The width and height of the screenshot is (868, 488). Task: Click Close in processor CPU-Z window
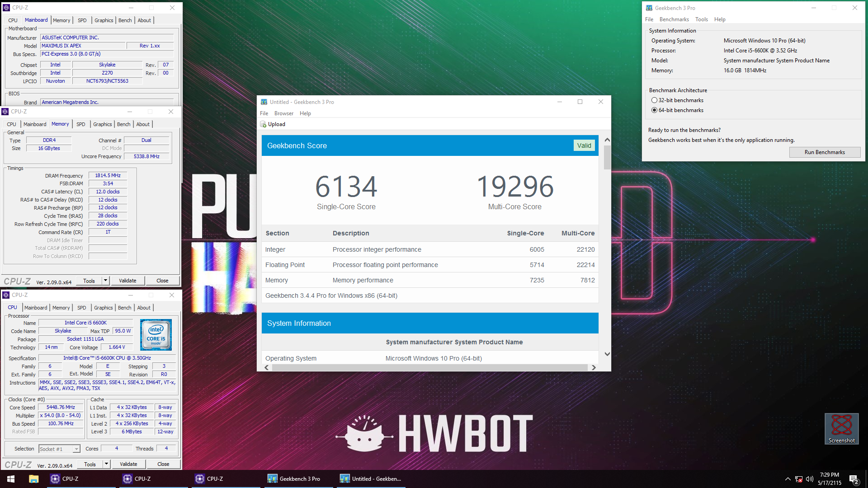(163, 464)
